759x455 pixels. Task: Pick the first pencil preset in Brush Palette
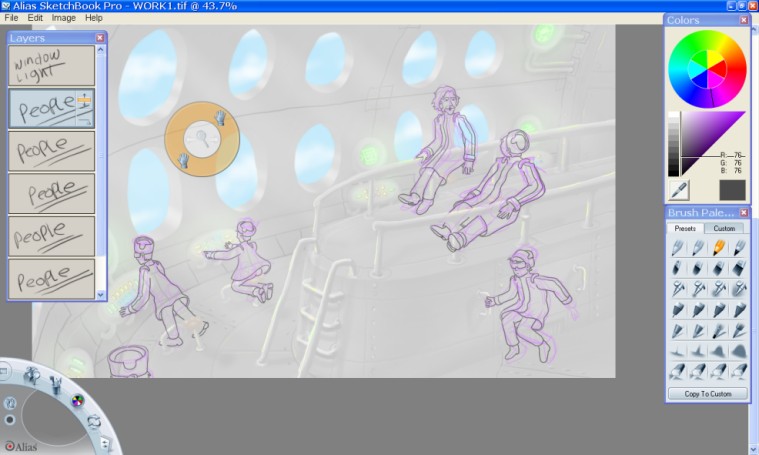coord(679,247)
